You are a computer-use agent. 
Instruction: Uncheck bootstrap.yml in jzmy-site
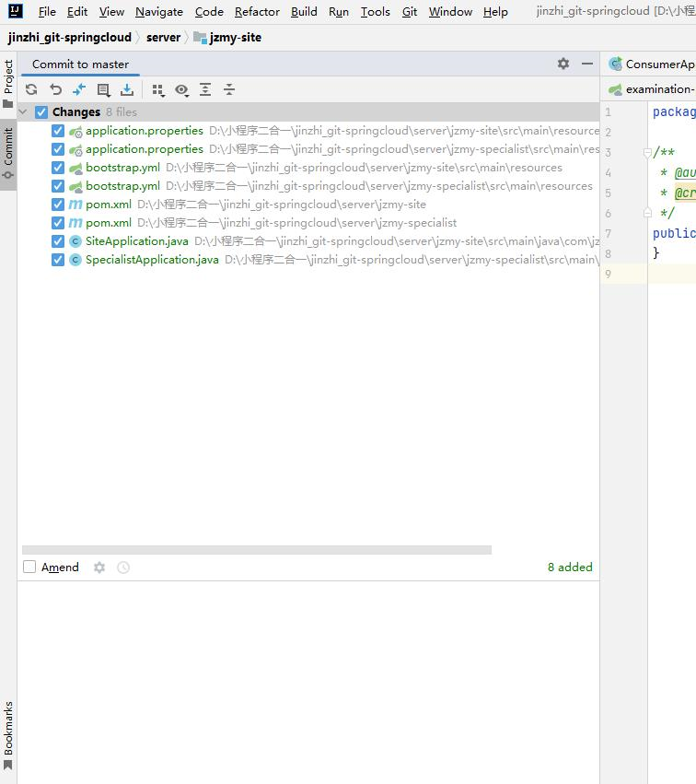click(x=58, y=168)
